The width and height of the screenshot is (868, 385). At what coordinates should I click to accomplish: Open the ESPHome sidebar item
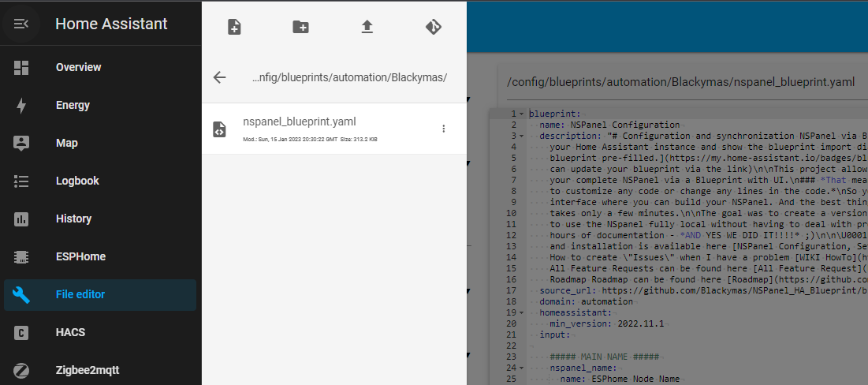click(x=80, y=256)
